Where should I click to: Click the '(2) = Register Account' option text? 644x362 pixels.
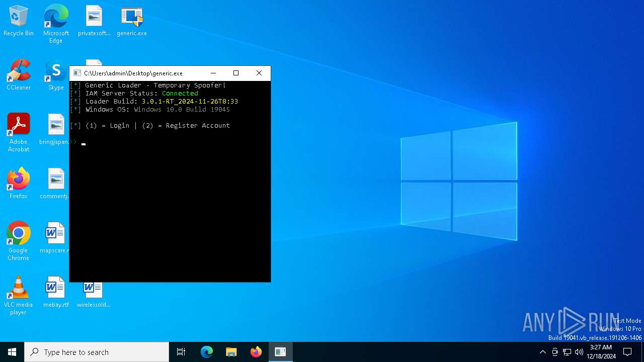[x=186, y=126]
